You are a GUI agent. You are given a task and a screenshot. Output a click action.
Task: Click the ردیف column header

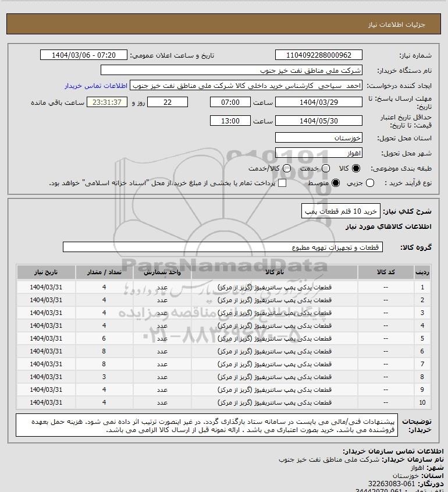click(422, 272)
